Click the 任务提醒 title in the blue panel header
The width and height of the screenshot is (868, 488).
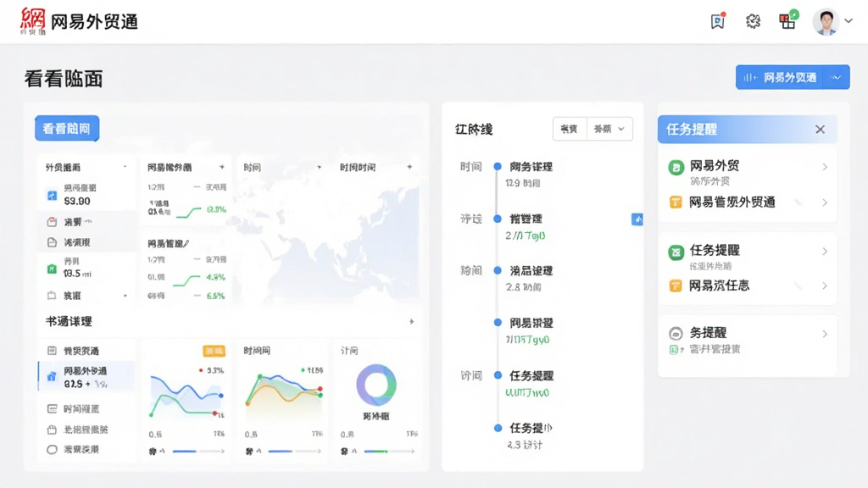coord(692,130)
